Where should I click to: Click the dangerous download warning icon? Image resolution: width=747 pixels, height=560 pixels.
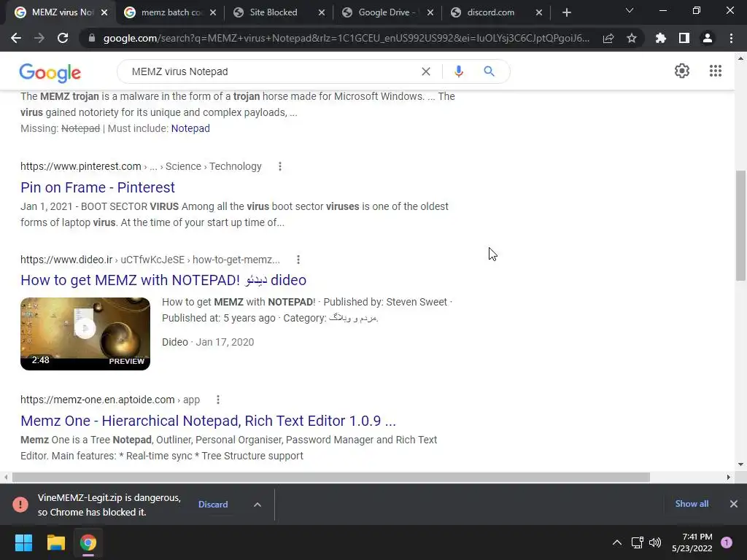click(20, 505)
